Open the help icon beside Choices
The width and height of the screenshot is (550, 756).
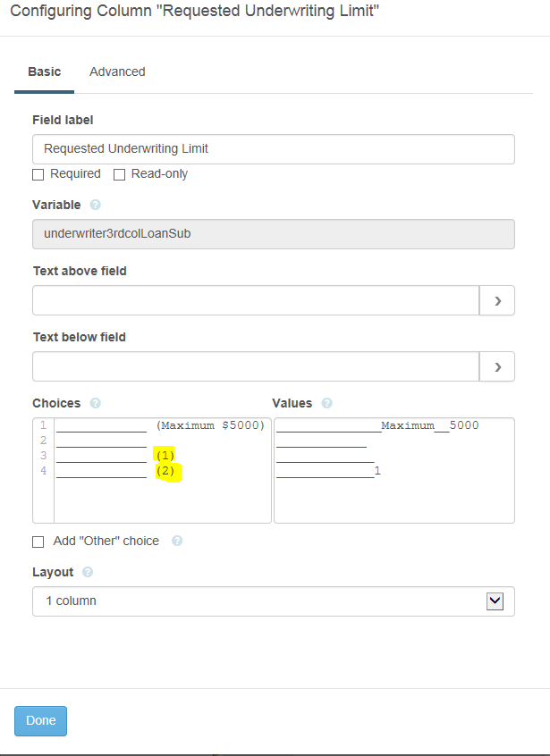tap(96, 403)
